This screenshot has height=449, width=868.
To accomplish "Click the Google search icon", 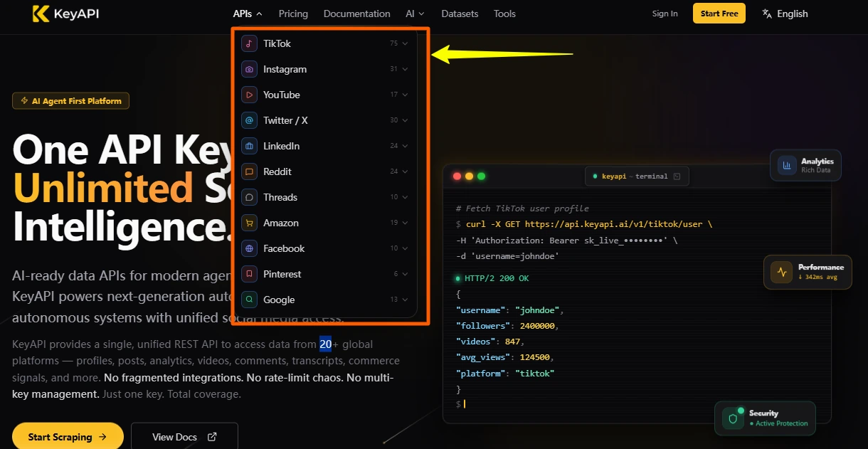I will pos(249,300).
